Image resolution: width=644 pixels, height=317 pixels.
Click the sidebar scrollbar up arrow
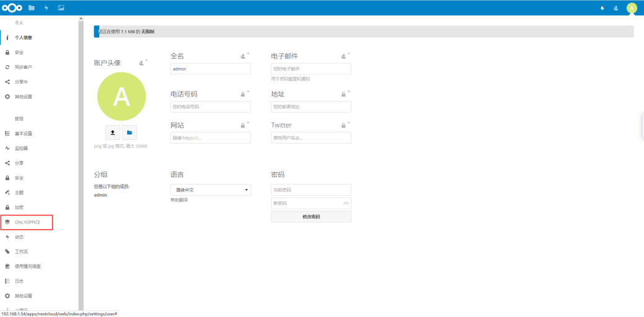click(x=81, y=19)
